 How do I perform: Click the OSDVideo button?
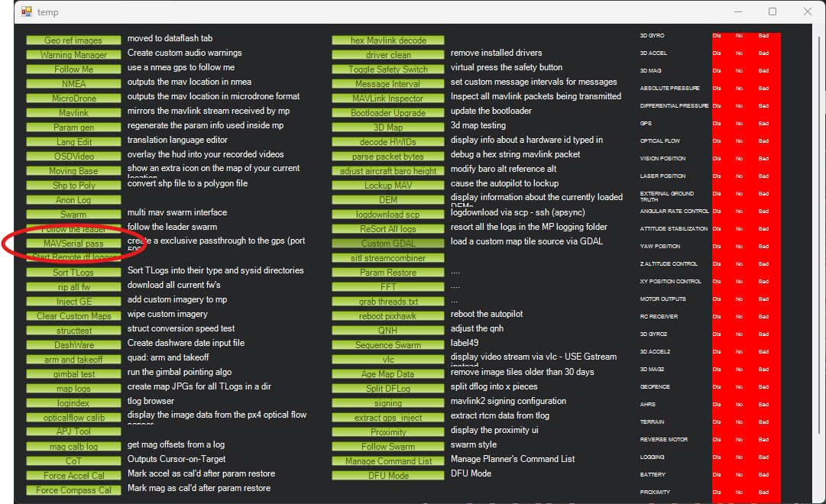click(x=73, y=157)
